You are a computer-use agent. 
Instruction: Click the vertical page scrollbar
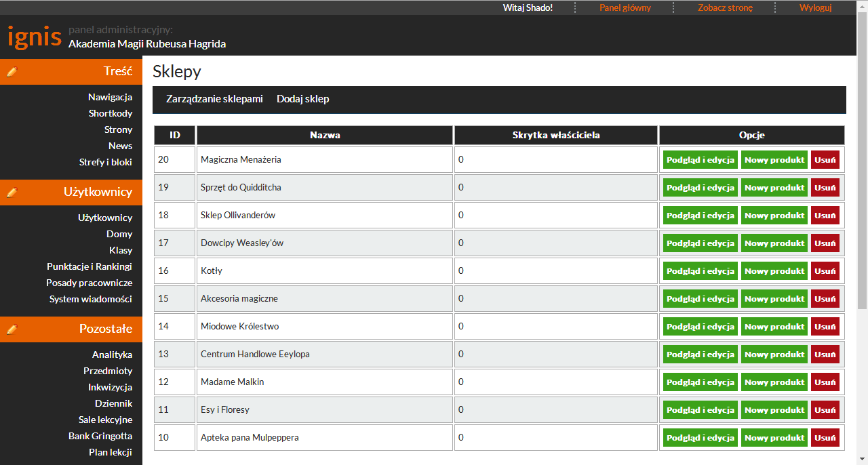pos(862,163)
